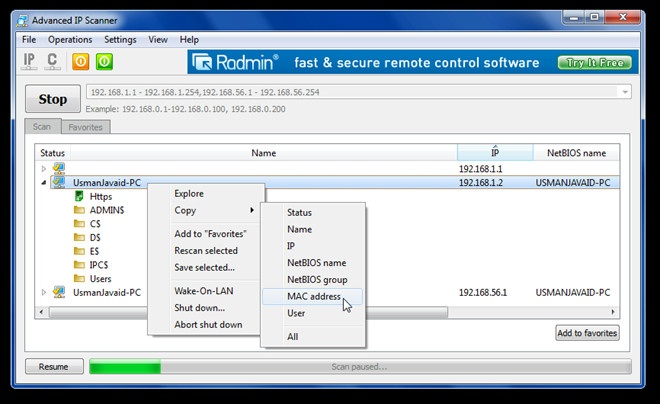
Task: Click the IPC$ folder icon
Action: 79,265
